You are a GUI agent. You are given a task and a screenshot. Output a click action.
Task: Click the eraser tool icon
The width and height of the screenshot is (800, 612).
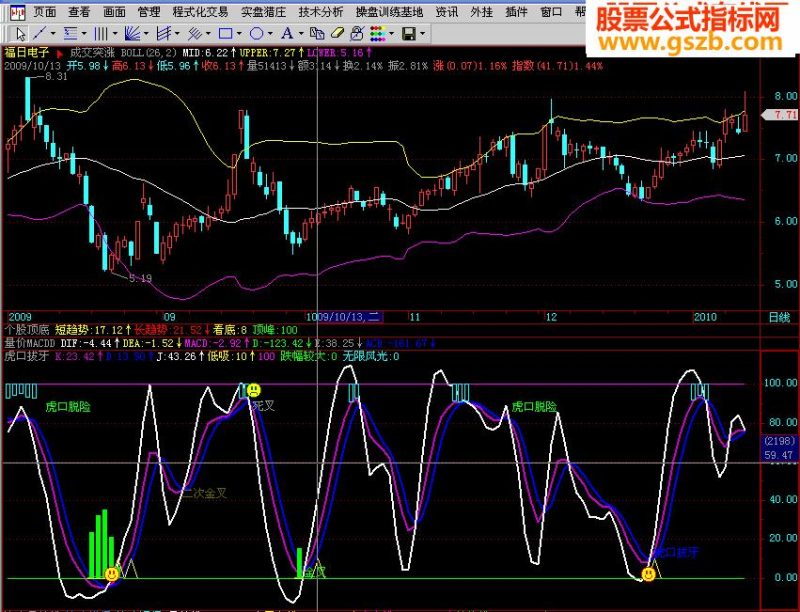[337, 34]
